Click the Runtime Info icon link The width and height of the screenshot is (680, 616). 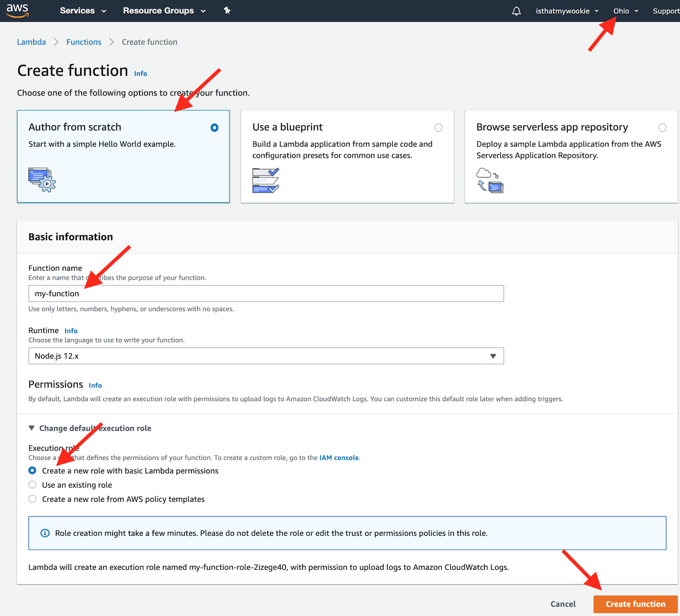71,331
